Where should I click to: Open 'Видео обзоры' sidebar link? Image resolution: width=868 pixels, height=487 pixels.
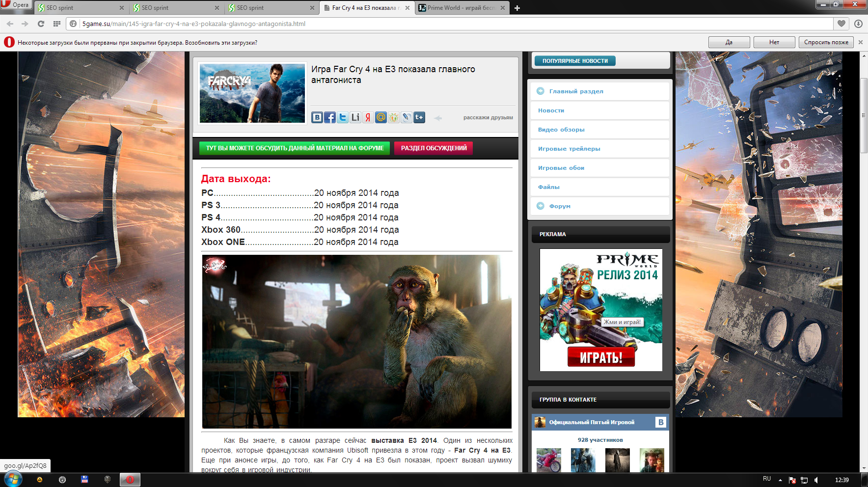pyautogui.click(x=600, y=130)
